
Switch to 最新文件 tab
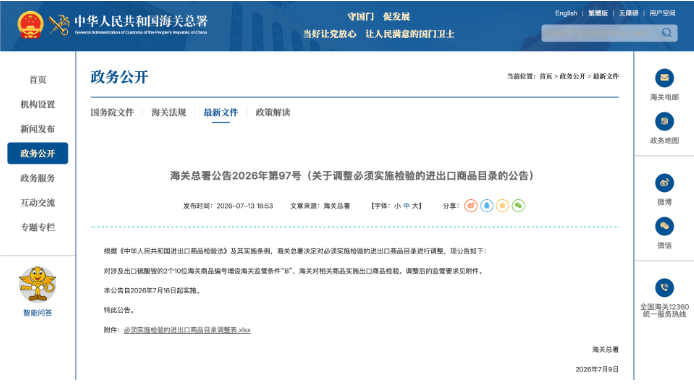pos(221,112)
